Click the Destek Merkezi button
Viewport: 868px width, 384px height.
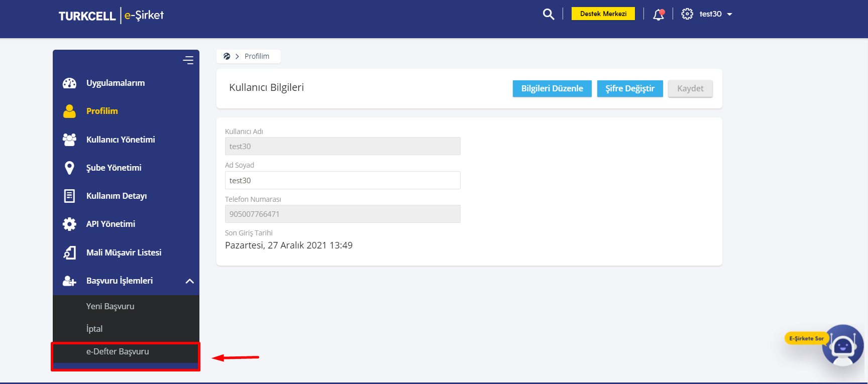(x=603, y=14)
